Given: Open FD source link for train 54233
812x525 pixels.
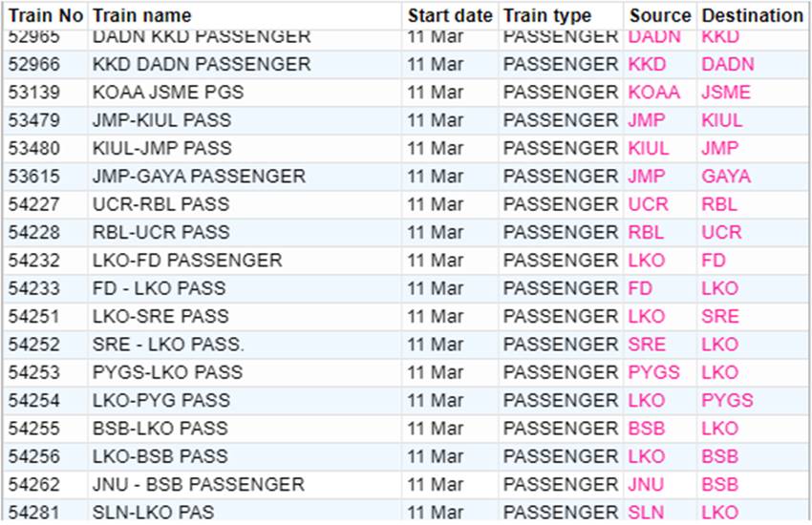Looking at the screenshot, I should [x=640, y=288].
